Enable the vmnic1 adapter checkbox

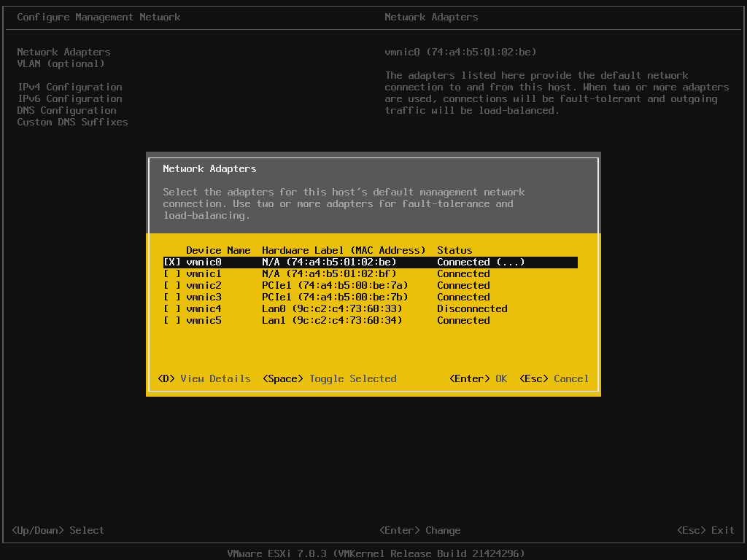(x=171, y=273)
